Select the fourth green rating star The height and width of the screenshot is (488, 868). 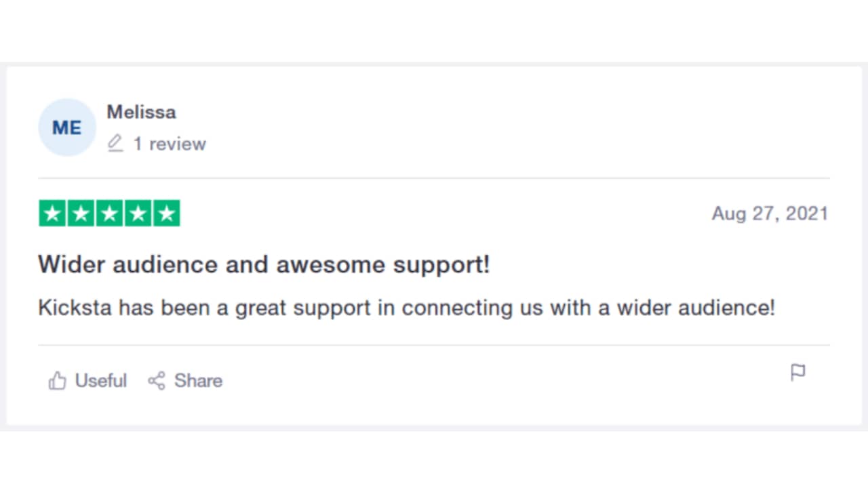point(138,213)
